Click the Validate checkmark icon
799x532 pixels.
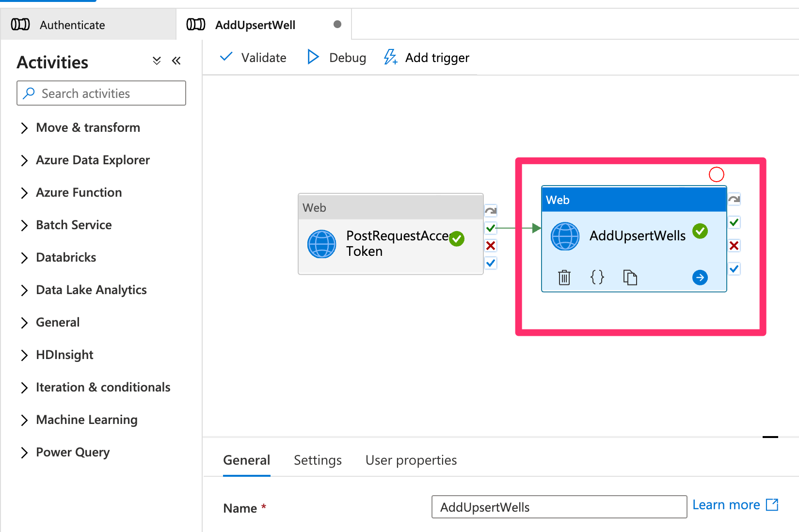[226, 57]
